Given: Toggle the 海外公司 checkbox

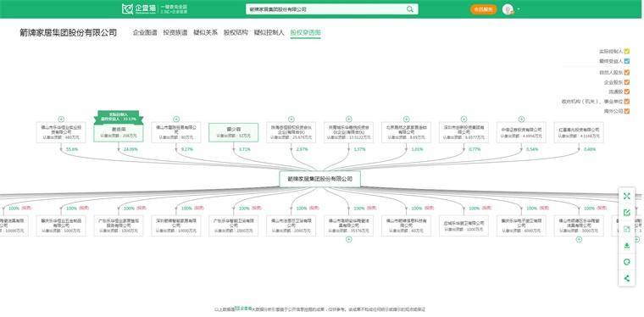Looking at the screenshot, I should 627,111.
